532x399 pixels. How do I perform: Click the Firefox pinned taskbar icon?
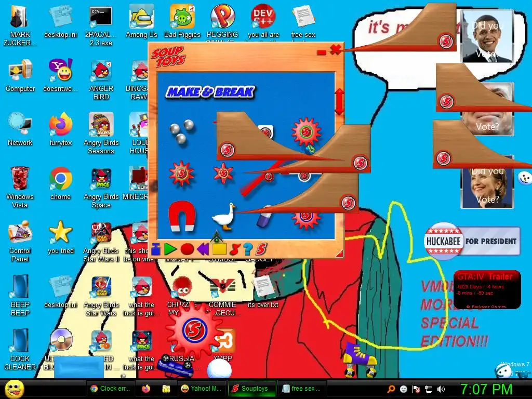[146, 389]
